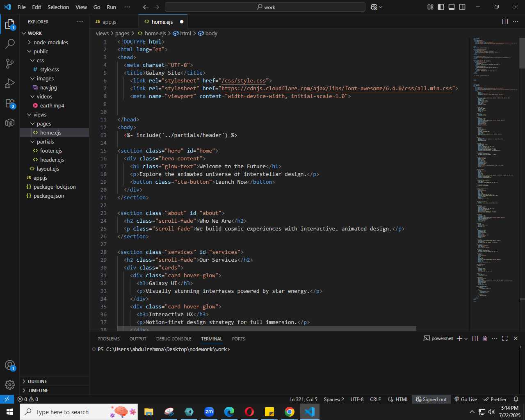Toggle Secondary Side Bar visibility

(462, 7)
